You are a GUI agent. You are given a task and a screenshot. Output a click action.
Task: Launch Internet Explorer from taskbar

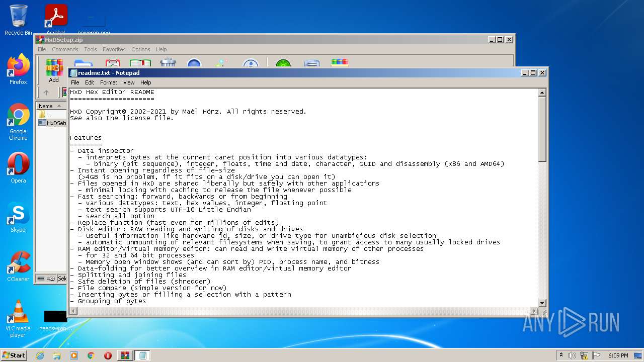pyautogui.click(x=40, y=355)
